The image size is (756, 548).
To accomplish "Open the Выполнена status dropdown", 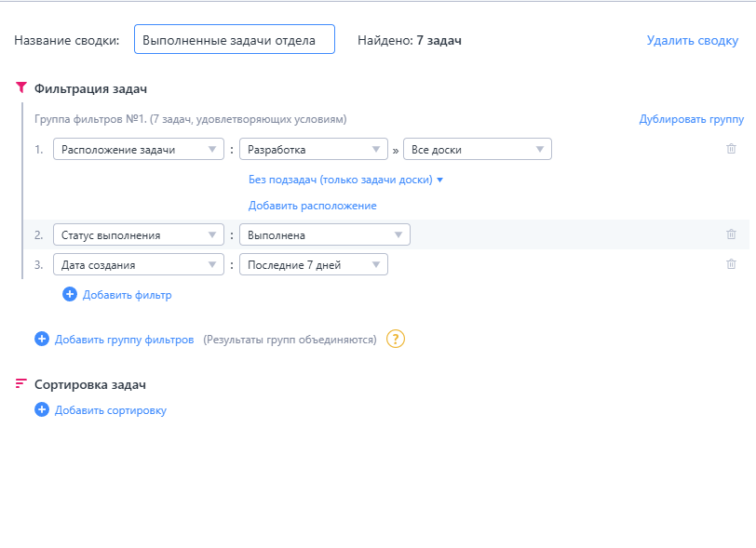I will [x=324, y=234].
